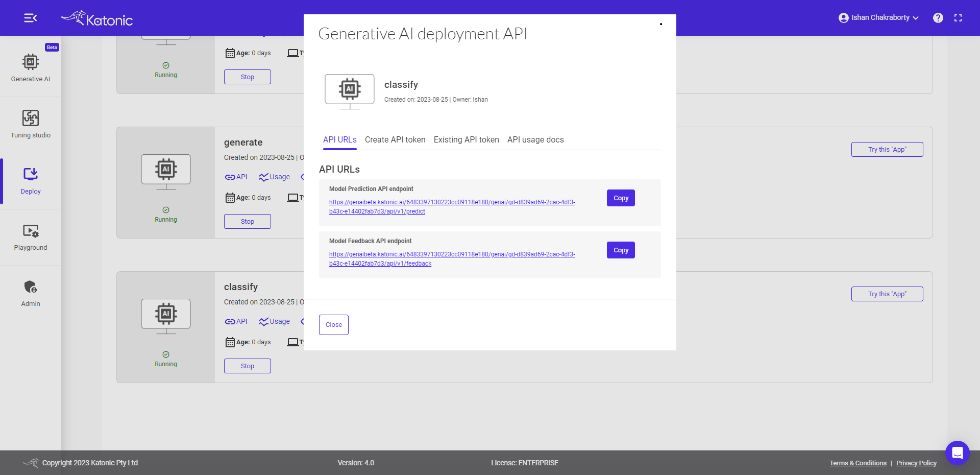Viewport: 980px width, 475px height.
Task: Click the classify card's AI chip icon
Action: 166,314
